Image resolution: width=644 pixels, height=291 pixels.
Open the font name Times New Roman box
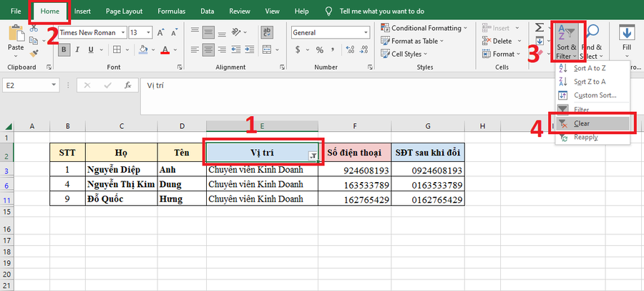tap(92, 32)
